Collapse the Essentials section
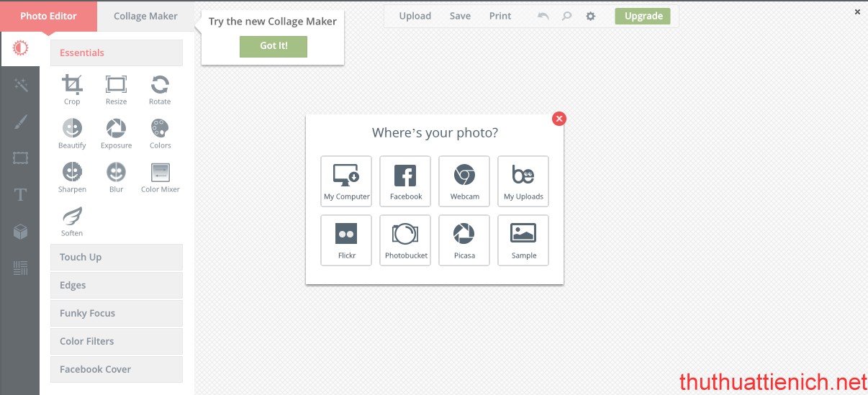This screenshot has height=395, width=868. [x=117, y=53]
